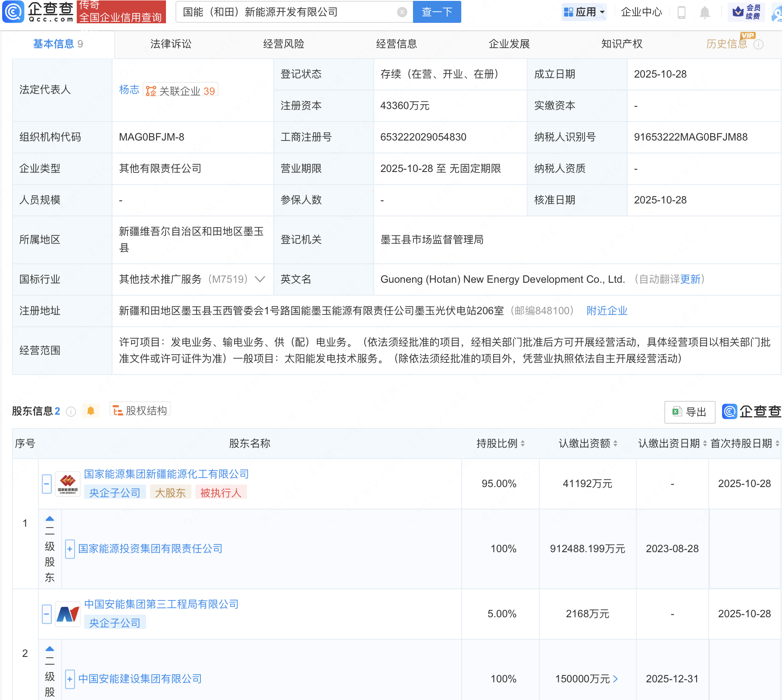
Task: Clear the search box using the x icon
Action: coord(403,12)
